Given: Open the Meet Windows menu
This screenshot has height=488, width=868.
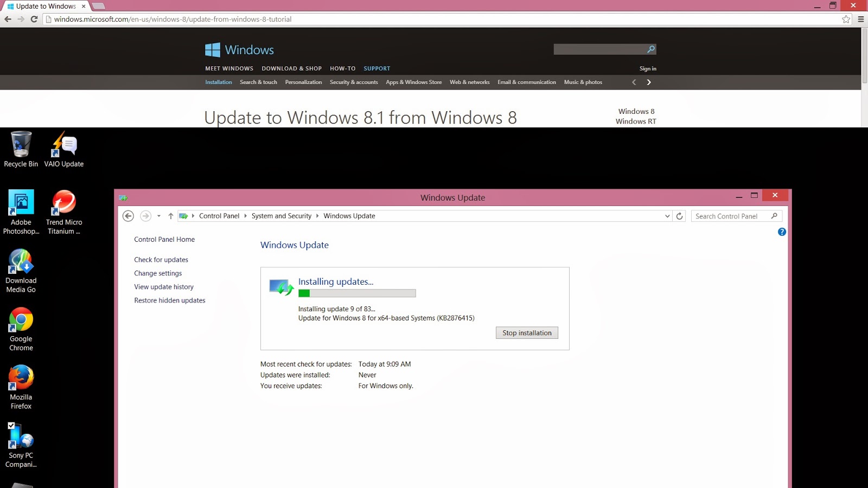Looking at the screenshot, I should point(229,69).
